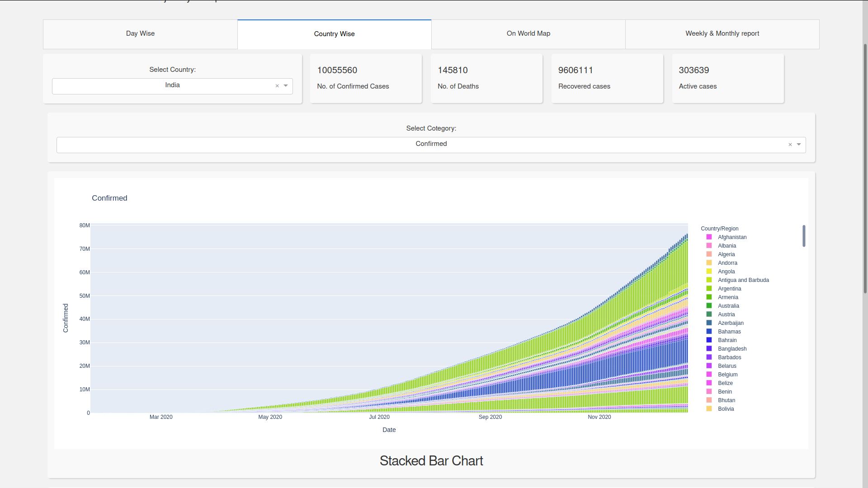Image resolution: width=868 pixels, height=488 pixels.
Task: Select the Afghanistan legend color swatch
Action: [709, 237]
